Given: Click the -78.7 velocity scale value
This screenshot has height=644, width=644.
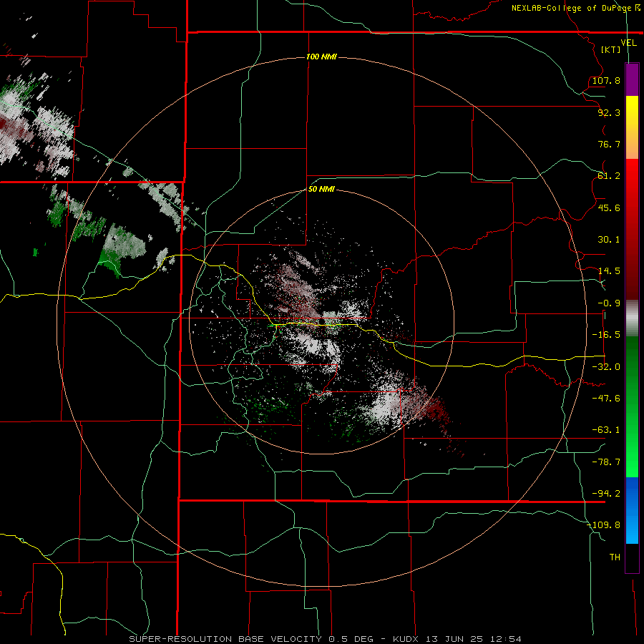Looking at the screenshot, I should click(x=606, y=462).
